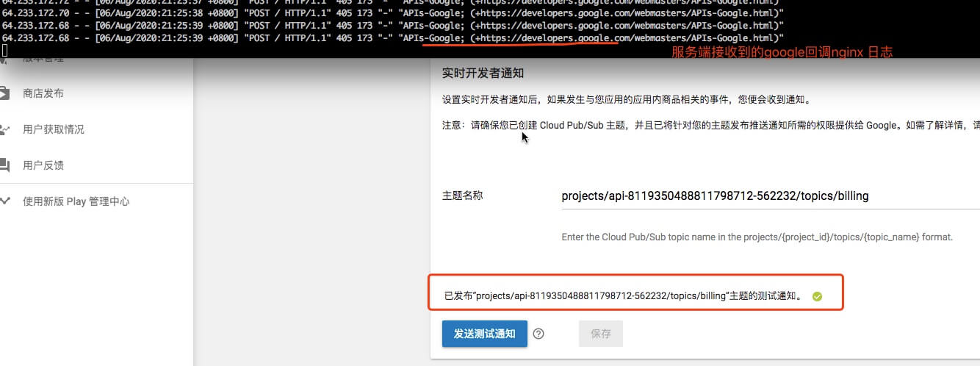Click the 设置实时开发者通知后 description line
980x366 pixels.
(628, 100)
